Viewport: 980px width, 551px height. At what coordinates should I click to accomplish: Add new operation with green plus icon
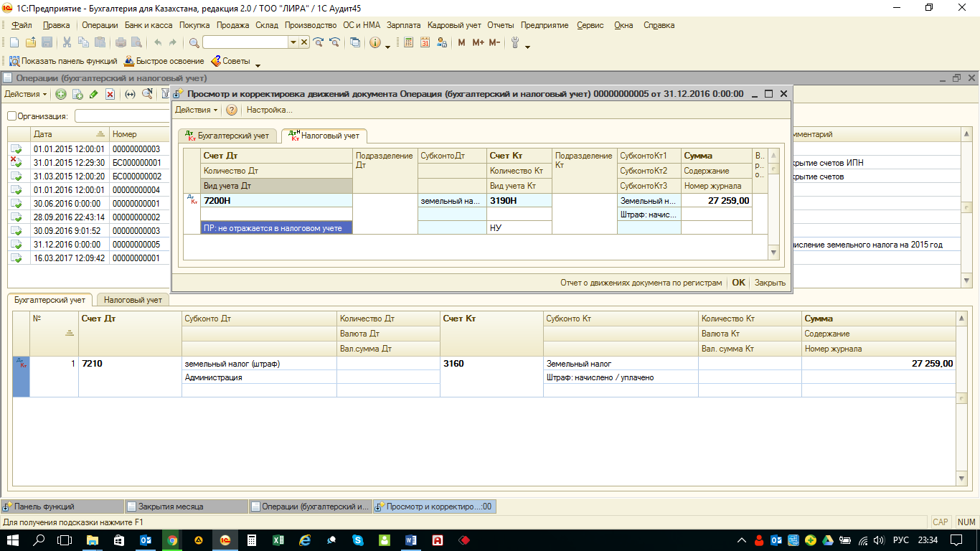(x=61, y=94)
